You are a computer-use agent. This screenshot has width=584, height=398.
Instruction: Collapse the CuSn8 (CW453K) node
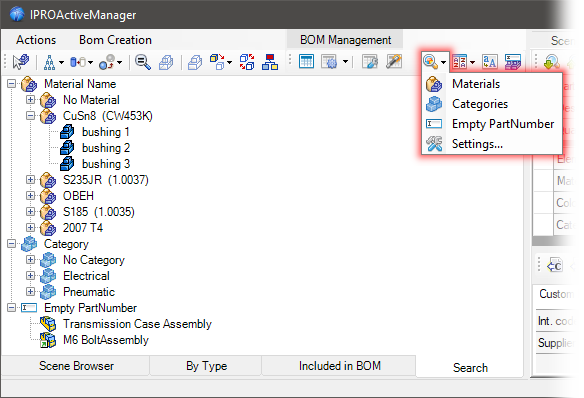pyautogui.click(x=31, y=116)
